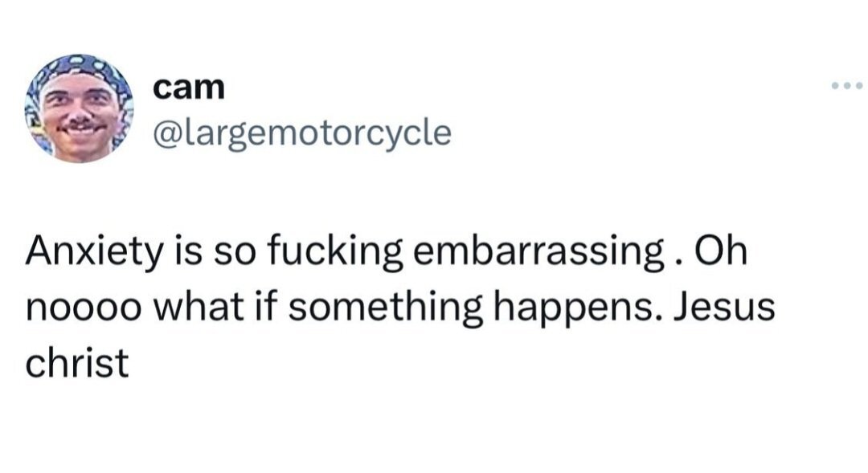The height and width of the screenshot is (473, 868).
Task: Click the @largemotorcycle handle
Action: [x=301, y=133]
